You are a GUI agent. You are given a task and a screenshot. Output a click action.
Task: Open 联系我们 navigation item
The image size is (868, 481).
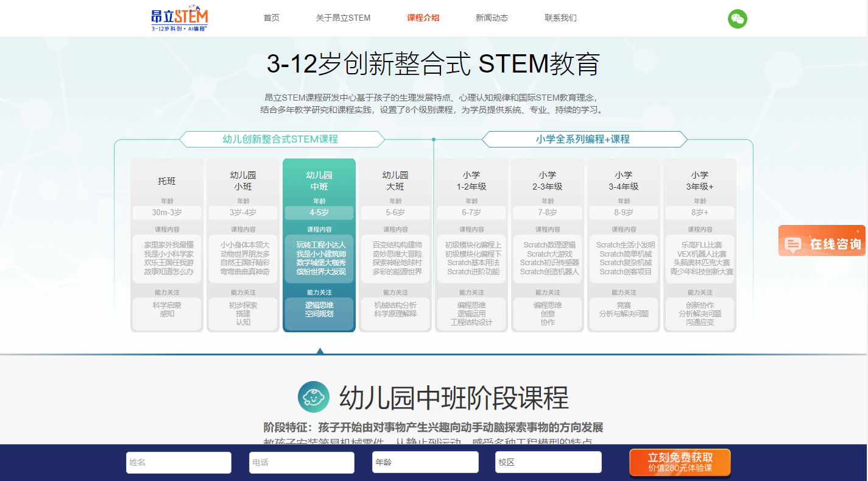pyautogui.click(x=560, y=18)
